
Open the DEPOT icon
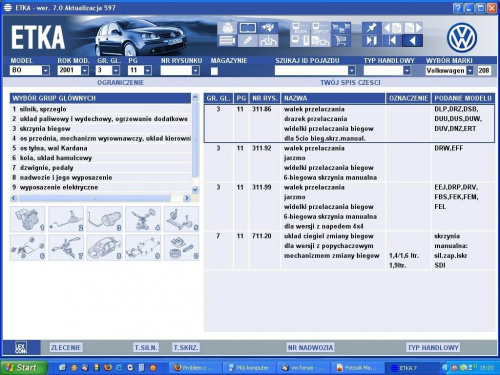(320, 28)
